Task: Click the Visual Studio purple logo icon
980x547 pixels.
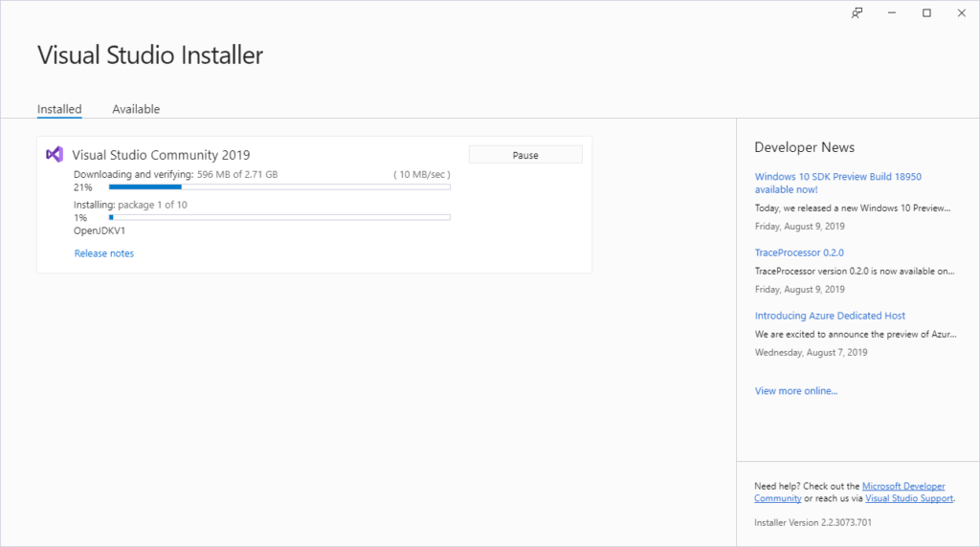Action: 55,154
